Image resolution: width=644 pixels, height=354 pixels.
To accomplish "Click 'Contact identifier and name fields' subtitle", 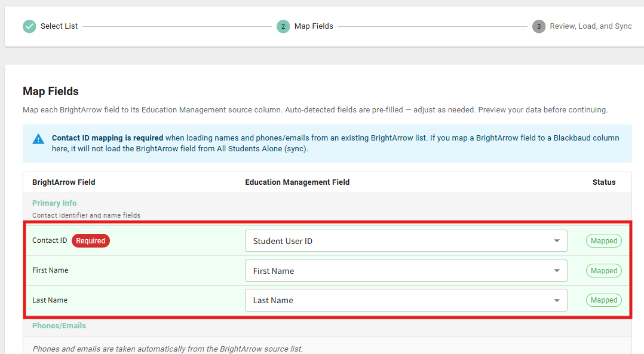I will [86, 215].
